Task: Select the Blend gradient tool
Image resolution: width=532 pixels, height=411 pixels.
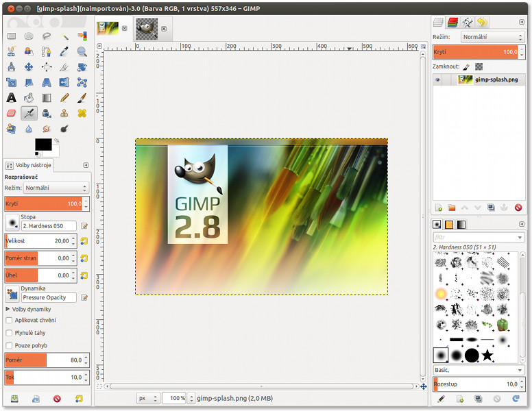Action: point(47,98)
